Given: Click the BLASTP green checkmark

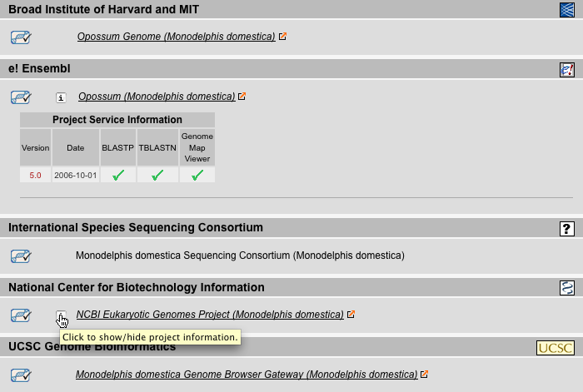Looking at the screenshot, I should click(x=118, y=175).
